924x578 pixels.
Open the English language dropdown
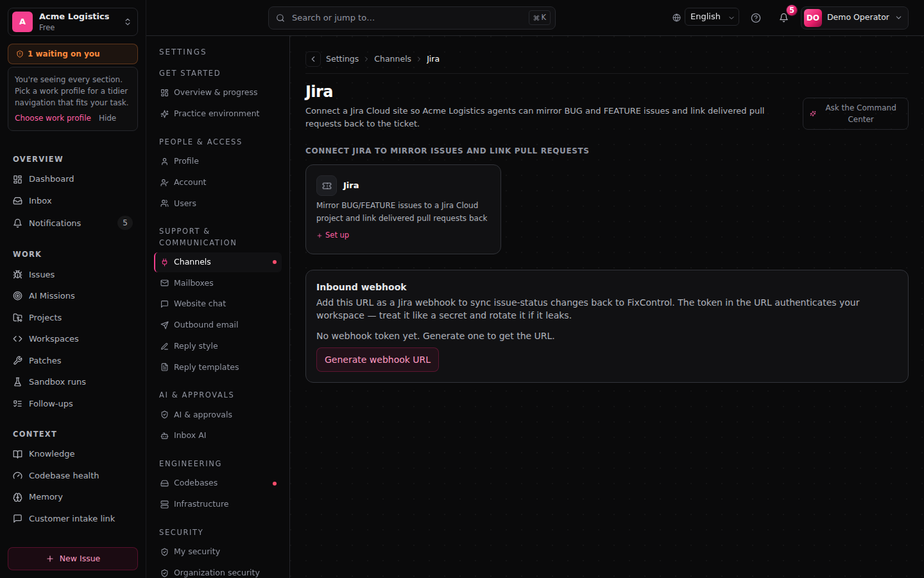coord(712,17)
